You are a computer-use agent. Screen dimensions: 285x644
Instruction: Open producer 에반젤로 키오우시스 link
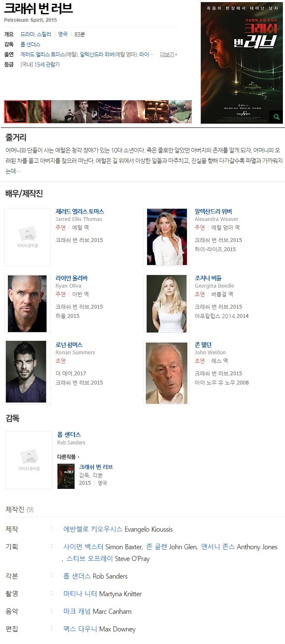coord(93,529)
